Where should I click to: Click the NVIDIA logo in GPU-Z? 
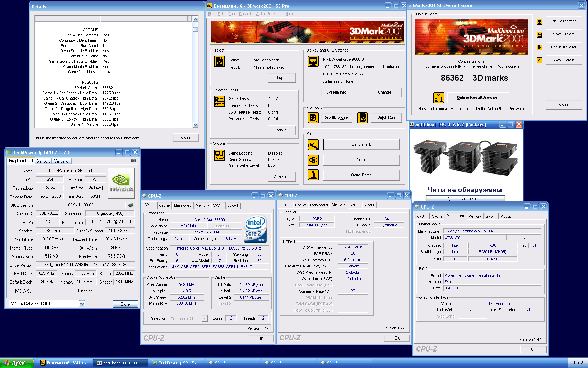[121, 183]
